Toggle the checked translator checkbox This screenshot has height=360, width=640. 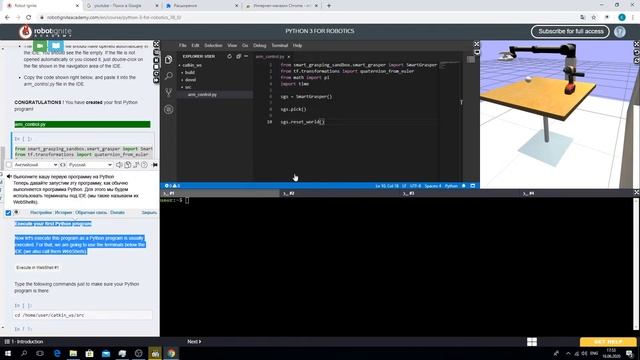8,213
